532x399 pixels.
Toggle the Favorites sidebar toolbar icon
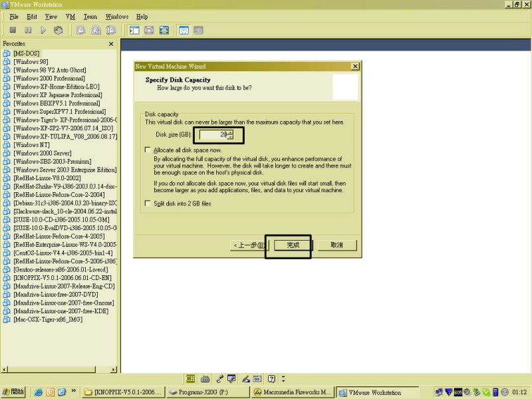(134, 30)
